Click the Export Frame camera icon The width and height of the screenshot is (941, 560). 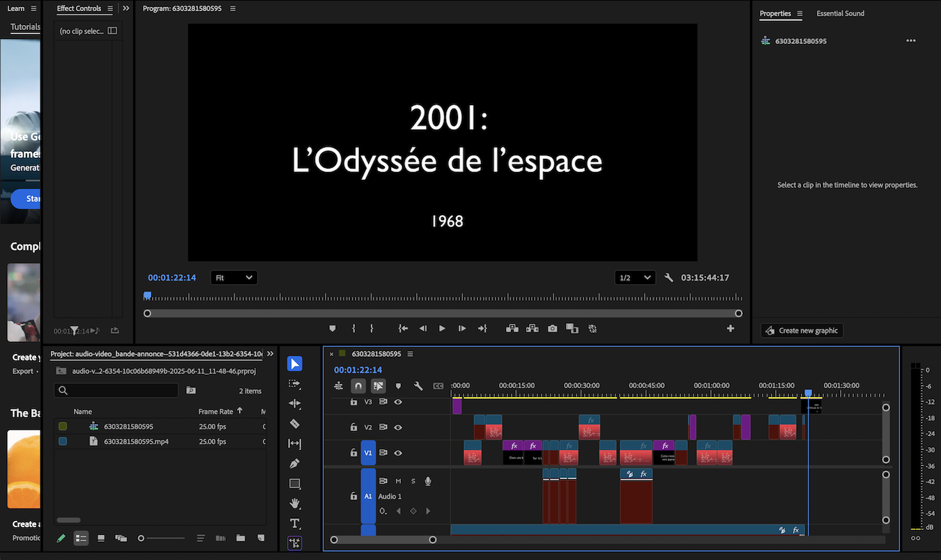coord(552,328)
